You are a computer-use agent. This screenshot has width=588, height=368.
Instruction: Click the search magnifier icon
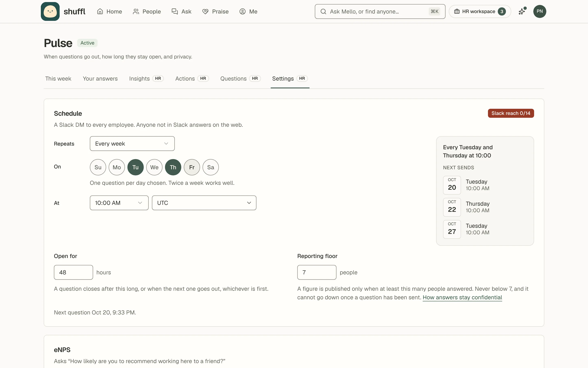tap(323, 11)
